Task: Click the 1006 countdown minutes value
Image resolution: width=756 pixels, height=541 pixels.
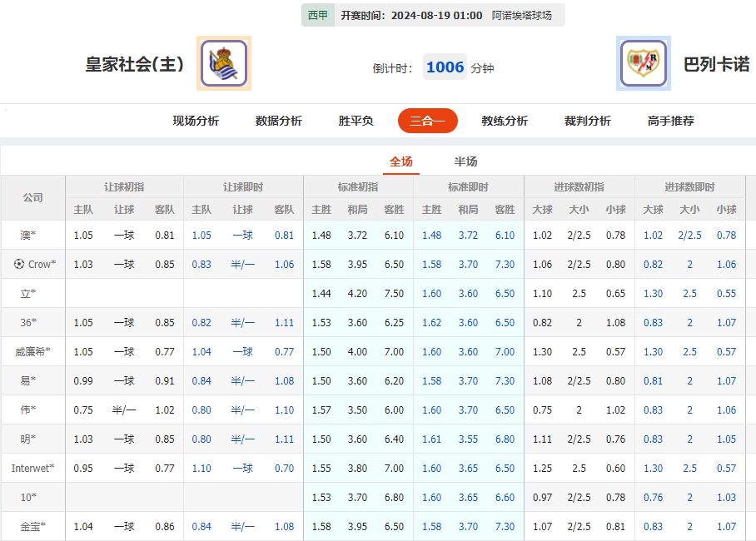Action: tap(445, 67)
